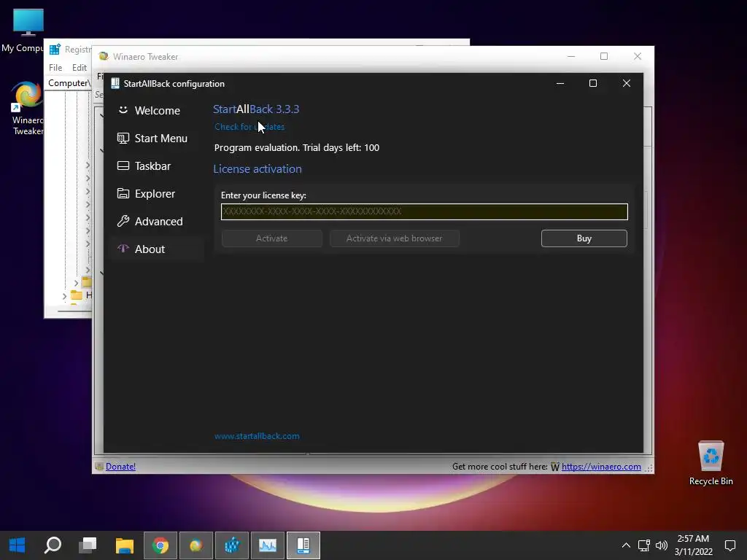Click the About umbrella icon
The image size is (747, 560).
pyautogui.click(x=123, y=248)
